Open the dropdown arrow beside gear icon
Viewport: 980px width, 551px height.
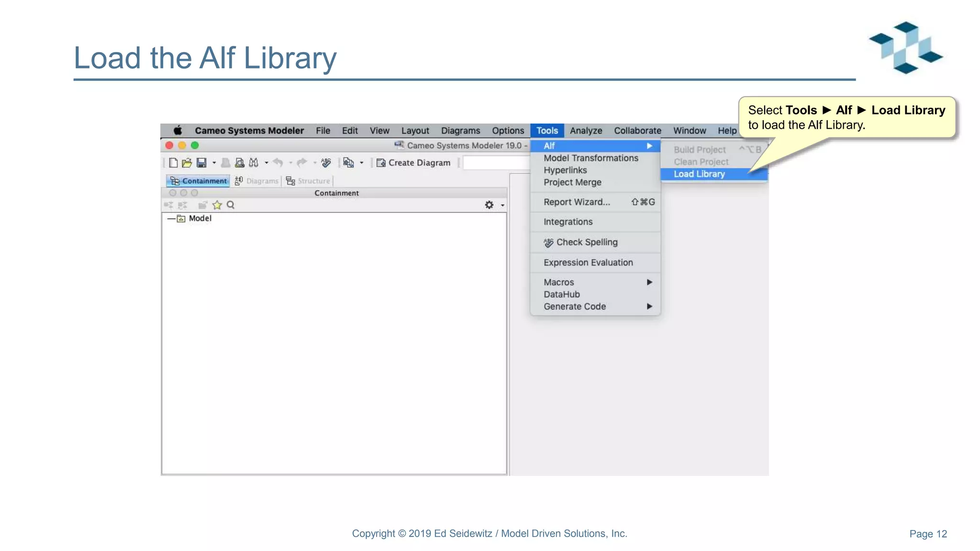pos(502,206)
